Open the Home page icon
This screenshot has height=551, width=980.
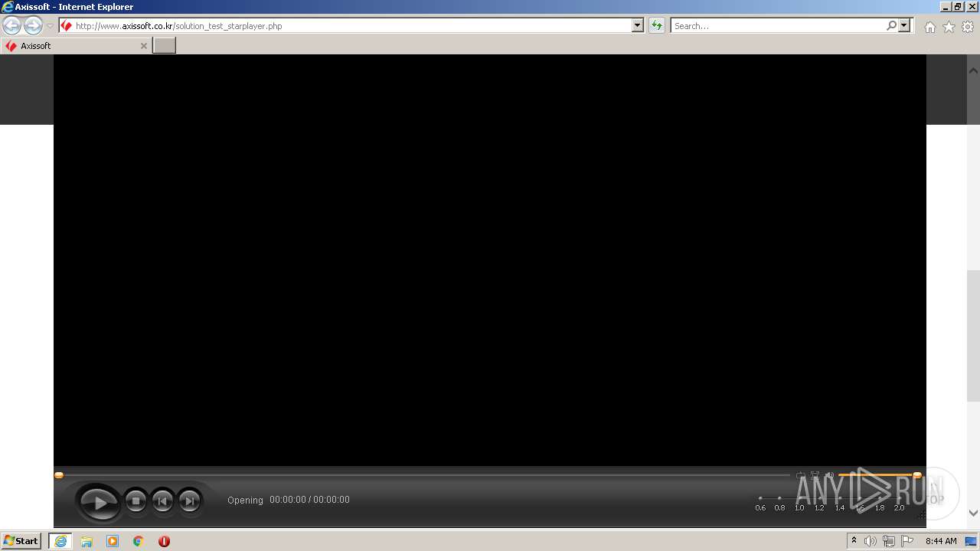929,27
